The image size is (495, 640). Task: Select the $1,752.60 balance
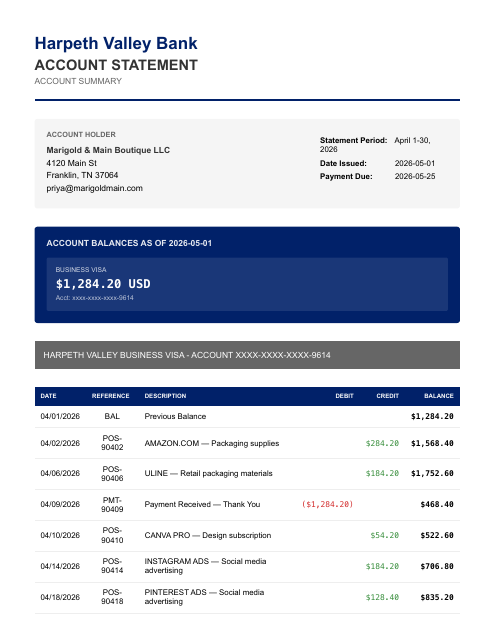pyautogui.click(x=432, y=473)
